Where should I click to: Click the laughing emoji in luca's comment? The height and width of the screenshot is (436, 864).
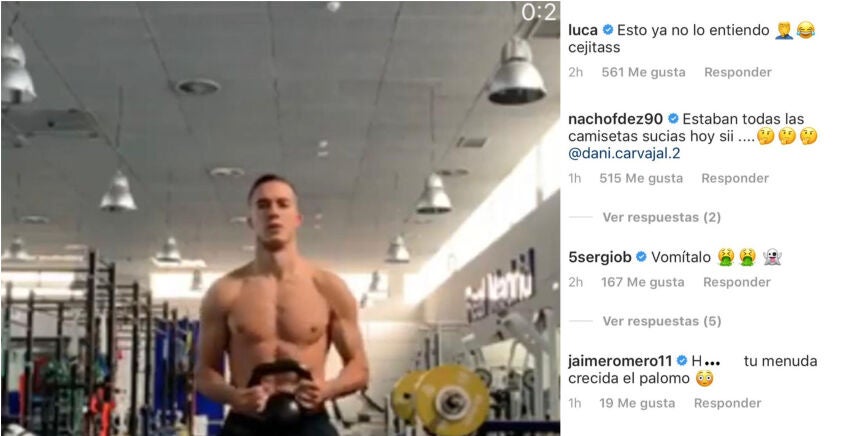pyautogui.click(x=806, y=30)
